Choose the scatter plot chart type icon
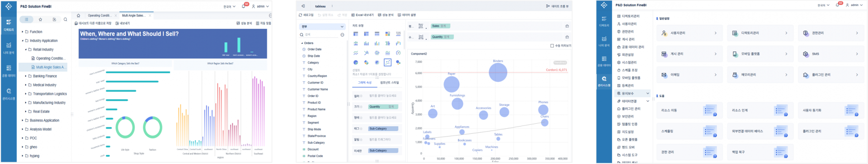Viewport: 868px width, 164px height. pyautogui.click(x=387, y=62)
